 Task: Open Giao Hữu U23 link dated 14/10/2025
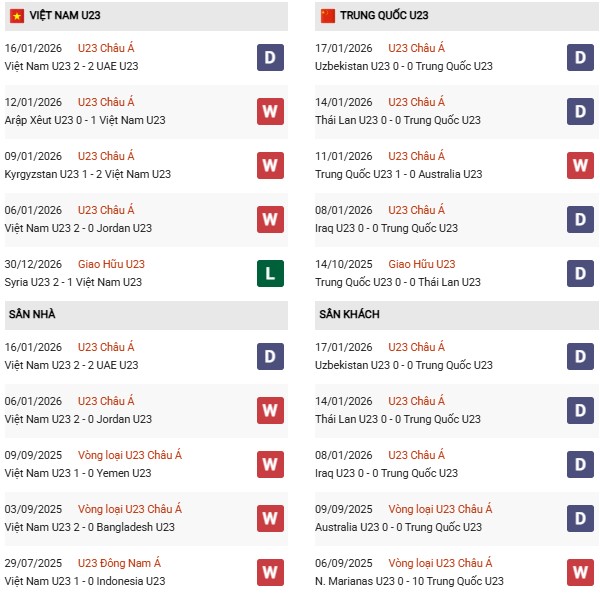421,264
